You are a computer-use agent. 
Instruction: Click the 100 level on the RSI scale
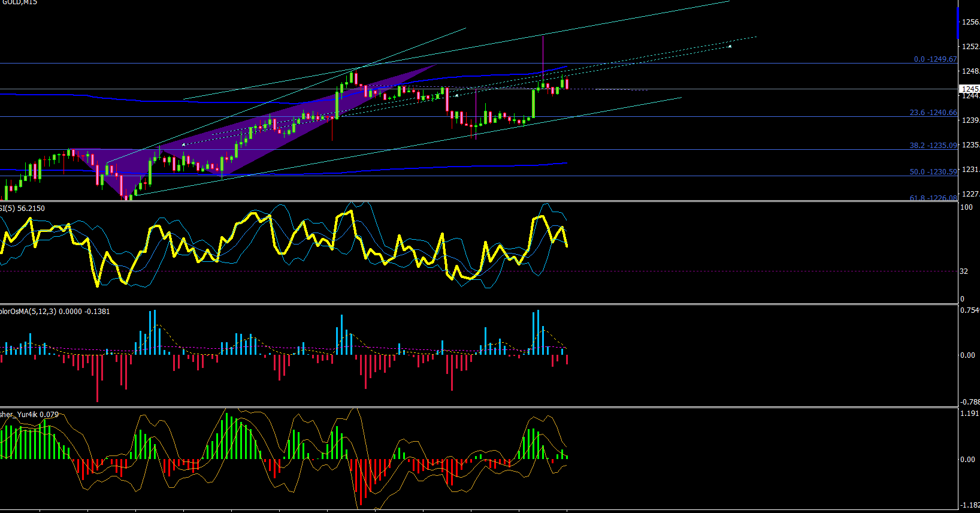(966, 207)
